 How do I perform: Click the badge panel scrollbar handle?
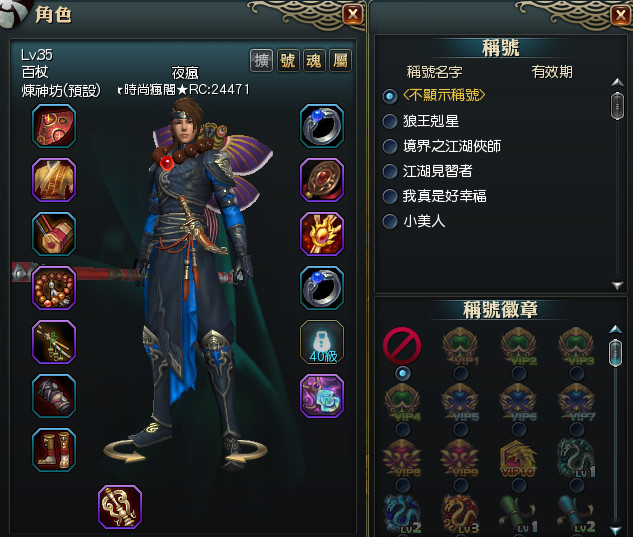616,353
